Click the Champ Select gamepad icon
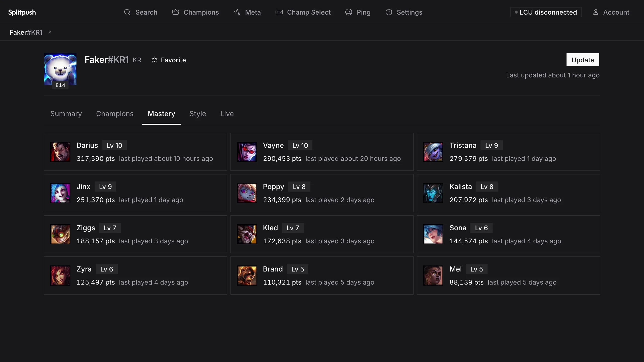Viewport: 644px width, 362px height. tap(279, 12)
